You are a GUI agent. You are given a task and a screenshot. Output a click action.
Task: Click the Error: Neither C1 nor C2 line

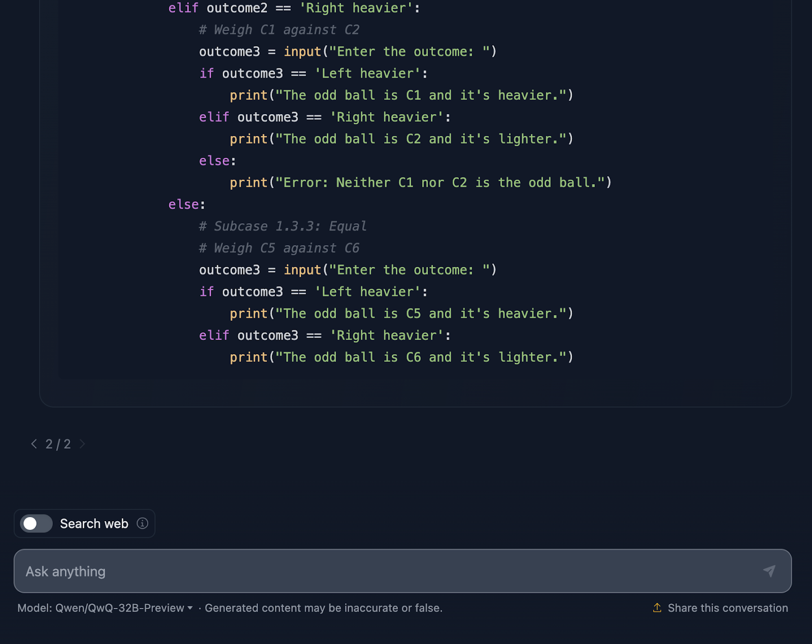coord(421,183)
